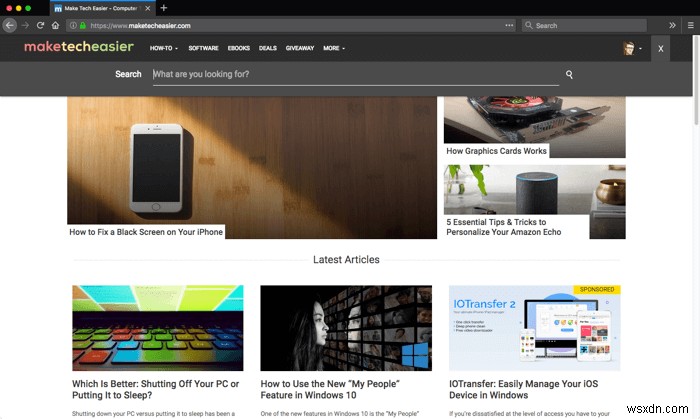The width and height of the screenshot is (700, 419).
Task: Open a new browser tab
Action: 163,8
